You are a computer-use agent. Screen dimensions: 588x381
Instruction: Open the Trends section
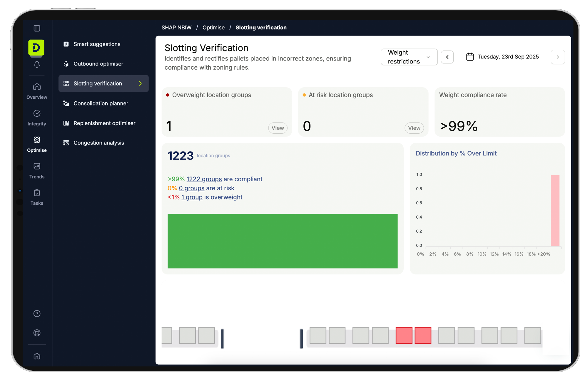(x=37, y=171)
